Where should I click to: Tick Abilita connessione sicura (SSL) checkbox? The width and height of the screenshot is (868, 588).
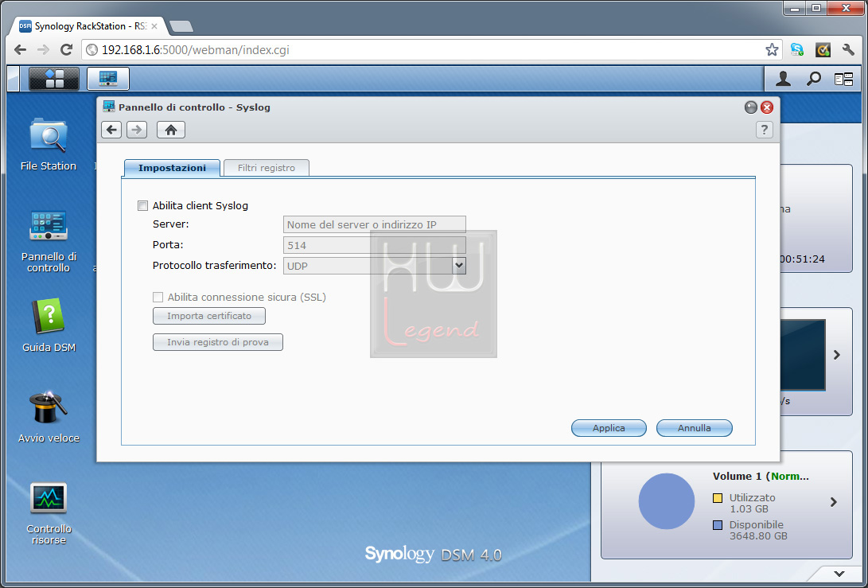pos(158,298)
